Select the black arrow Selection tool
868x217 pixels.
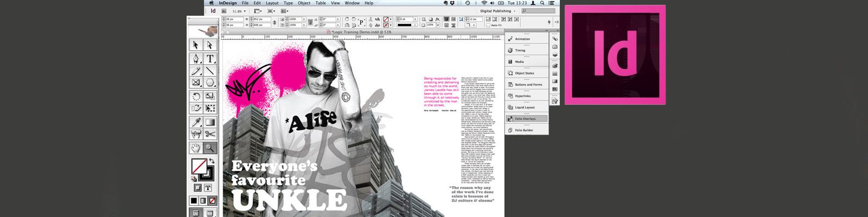click(196, 45)
